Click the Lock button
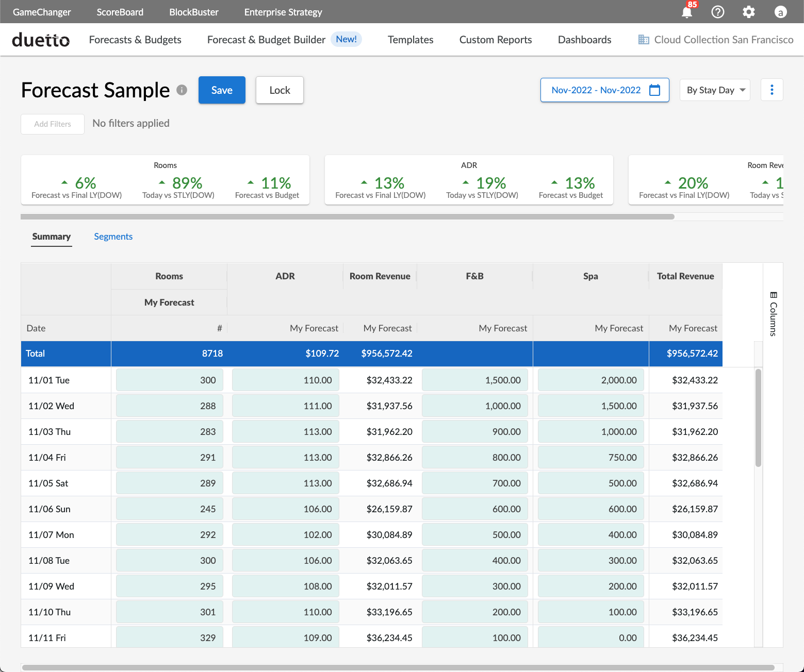 280,90
